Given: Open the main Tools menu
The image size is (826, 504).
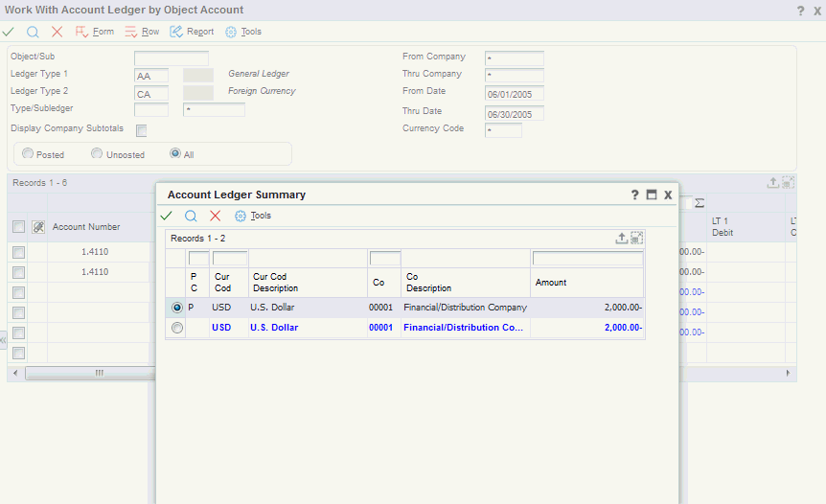Looking at the screenshot, I should click(242, 32).
